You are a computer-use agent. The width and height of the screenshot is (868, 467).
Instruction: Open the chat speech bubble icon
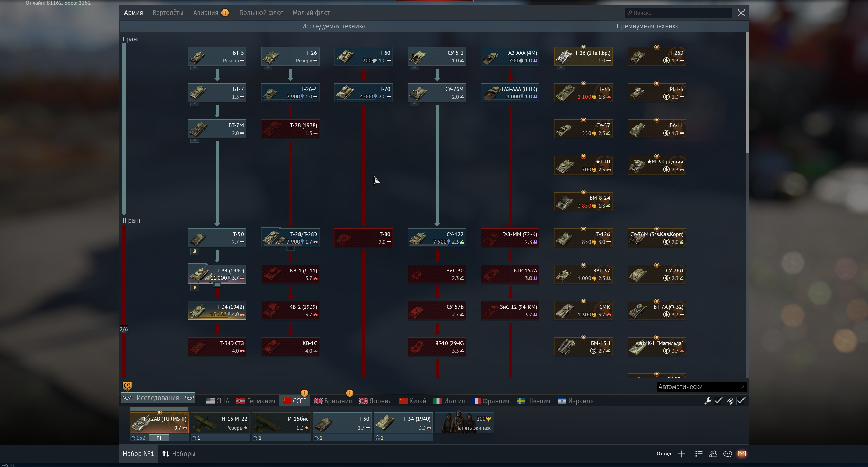coord(727,454)
